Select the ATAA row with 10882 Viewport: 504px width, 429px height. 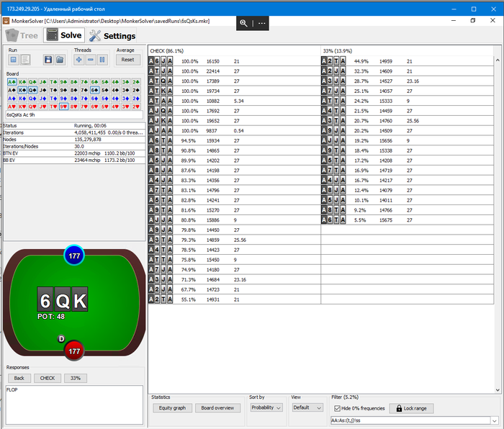[x=234, y=101]
